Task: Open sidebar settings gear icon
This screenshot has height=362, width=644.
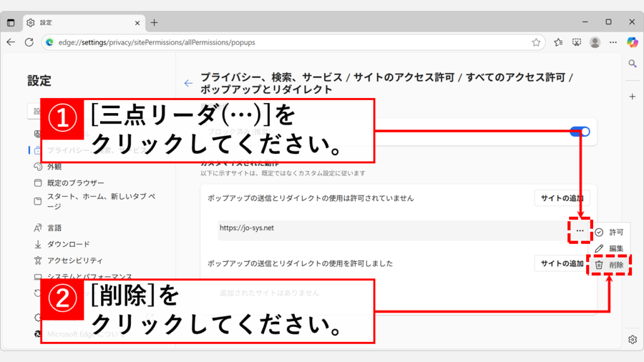Action: pos(633,339)
